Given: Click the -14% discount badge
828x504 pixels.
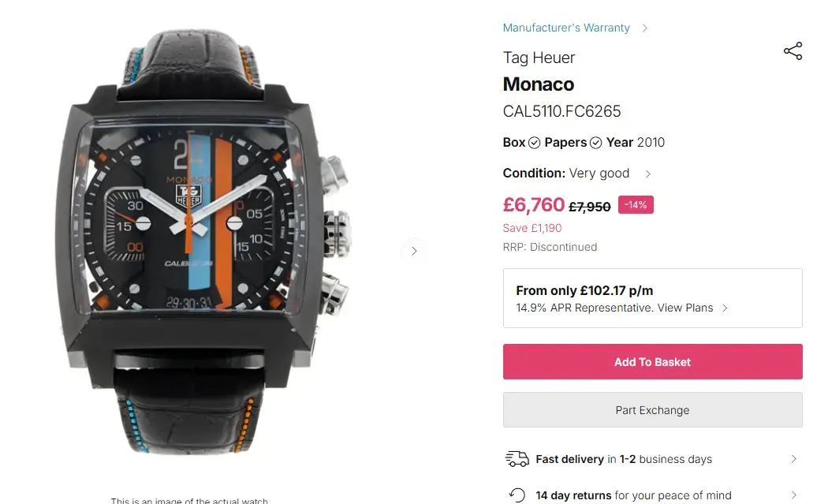Looking at the screenshot, I should tap(636, 205).
